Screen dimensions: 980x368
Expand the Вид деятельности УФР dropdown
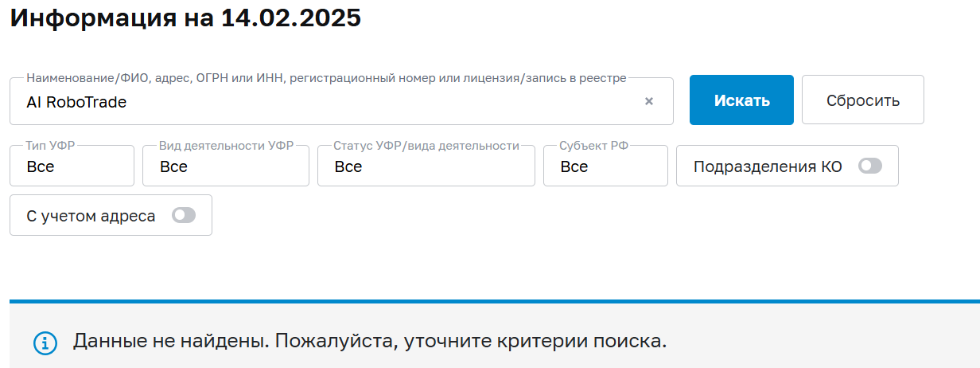click(226, 166)
